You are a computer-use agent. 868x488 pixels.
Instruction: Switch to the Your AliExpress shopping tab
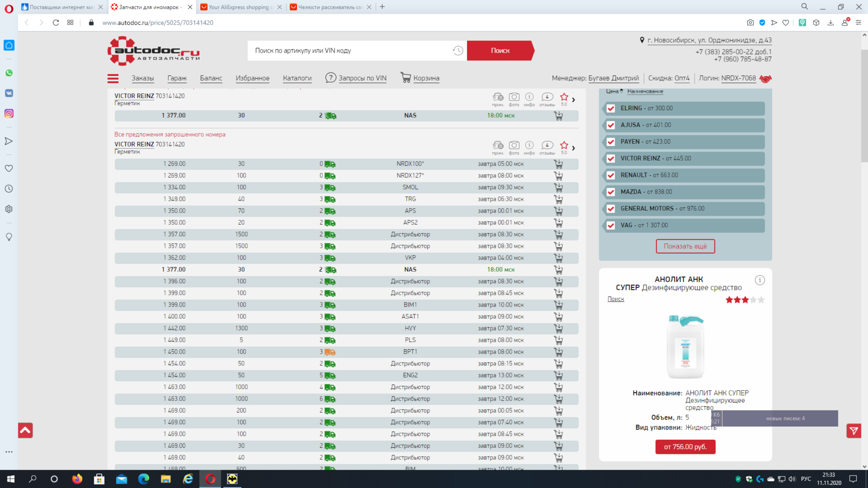240,7
